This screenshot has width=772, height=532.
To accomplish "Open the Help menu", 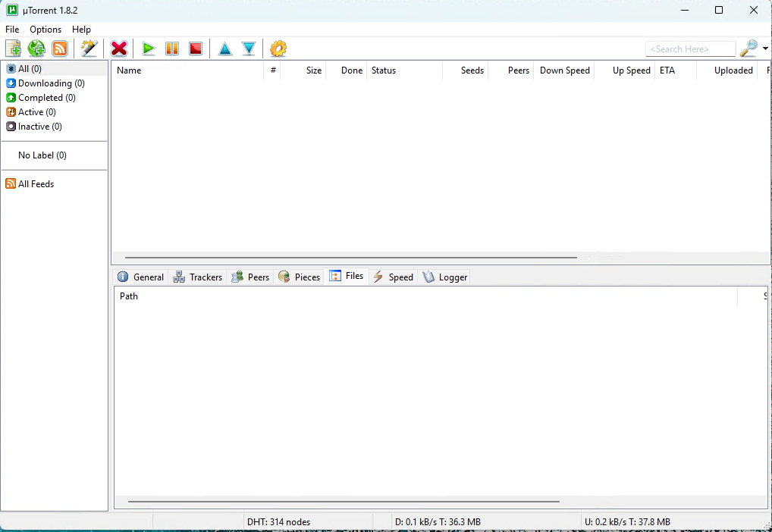I will point(81,30).
